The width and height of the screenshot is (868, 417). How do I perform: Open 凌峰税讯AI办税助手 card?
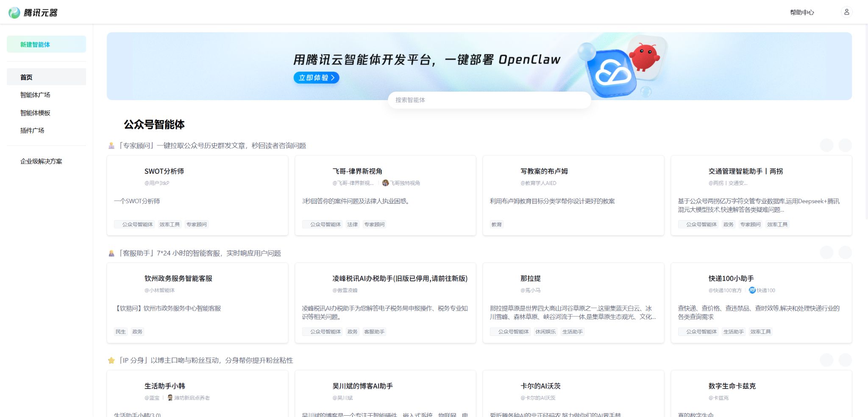[x=385, y=303]
